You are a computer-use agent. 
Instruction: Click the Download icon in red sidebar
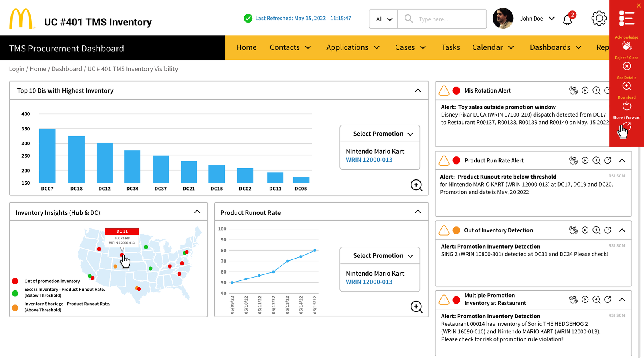(627, 106)
